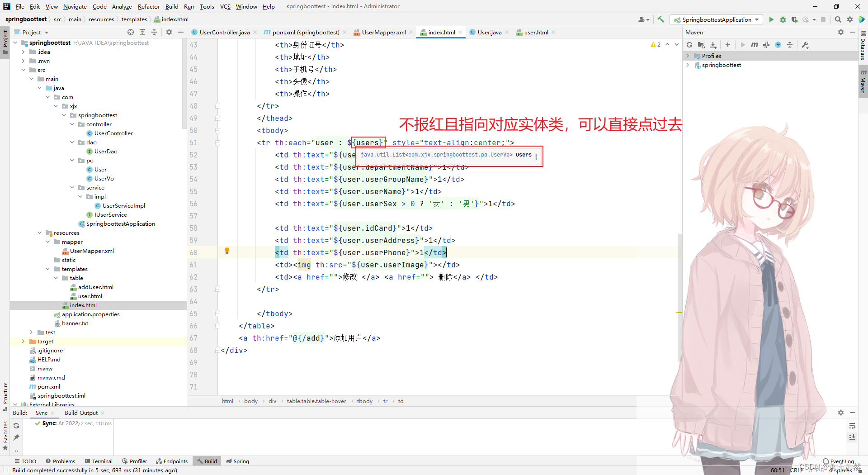Open the Project view selector dropdown
Image resolution: width=868 pixels, height=475 pixels.
pos(32,32)
